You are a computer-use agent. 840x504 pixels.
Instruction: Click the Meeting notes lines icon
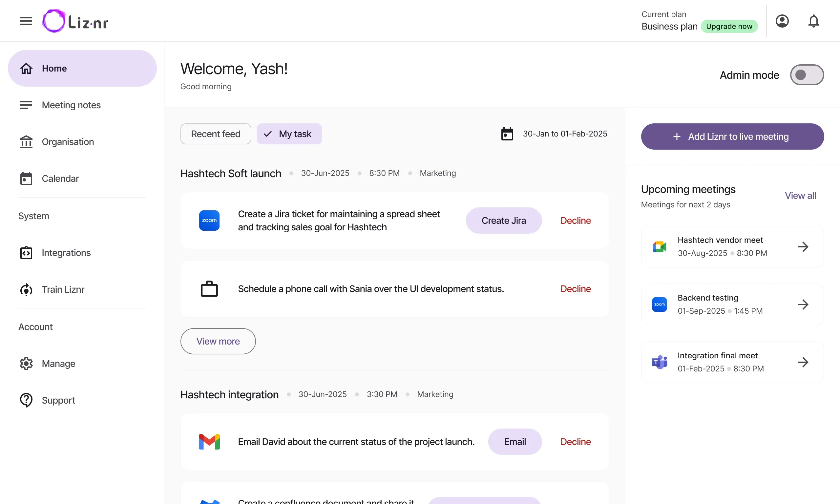(26, 105)
